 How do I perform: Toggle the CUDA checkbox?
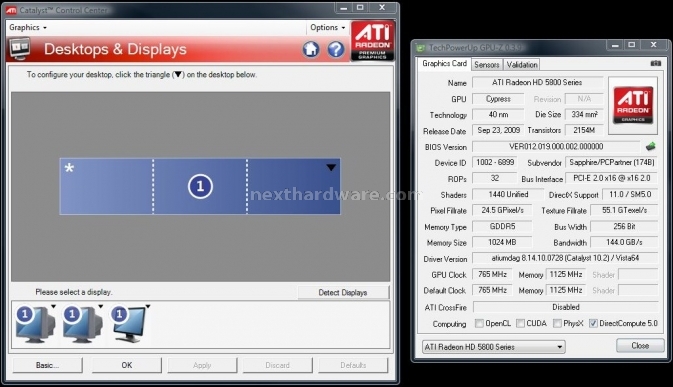point(520,324)
